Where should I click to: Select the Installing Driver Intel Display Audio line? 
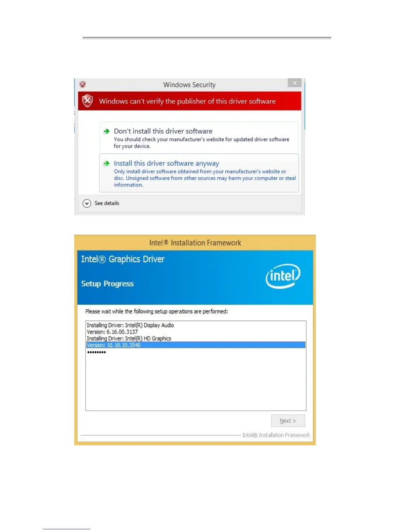click(x=130, y=325)
